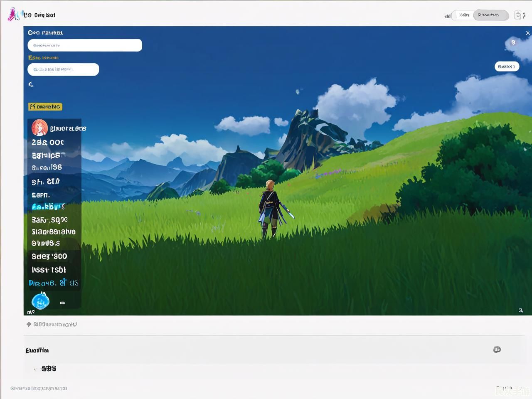This screenshot has height=399, width=532.
Task: Click the diamond icon below the game image
Action: pyautogui.click(x=29, y=324)
